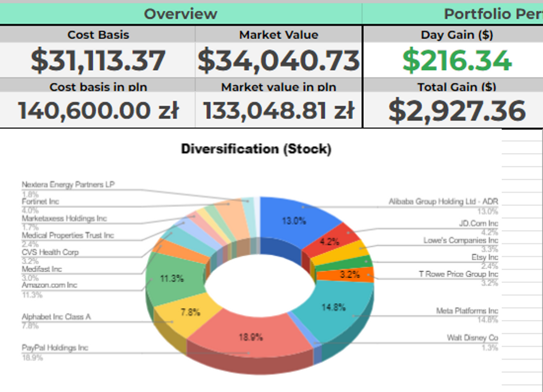Click the PayPal Holdings Inc label
This screenshot has height=392, width=543.
pyautogui.click(x=55, y=348)
